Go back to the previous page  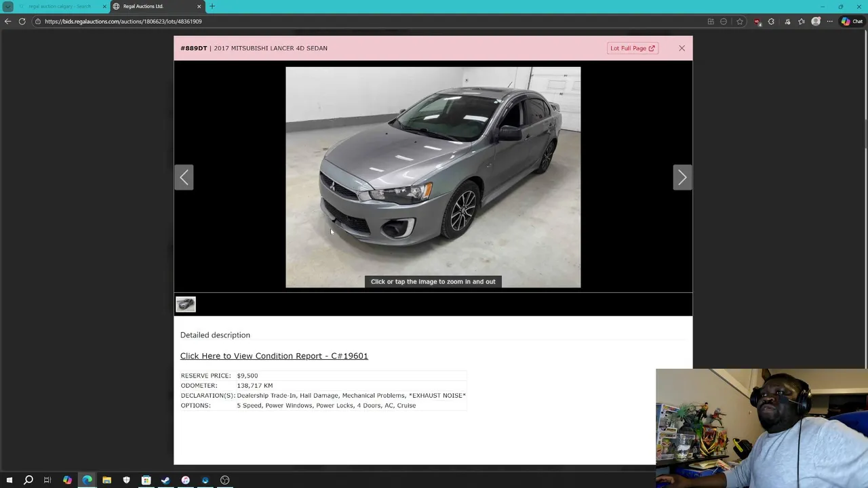point(7,21)
